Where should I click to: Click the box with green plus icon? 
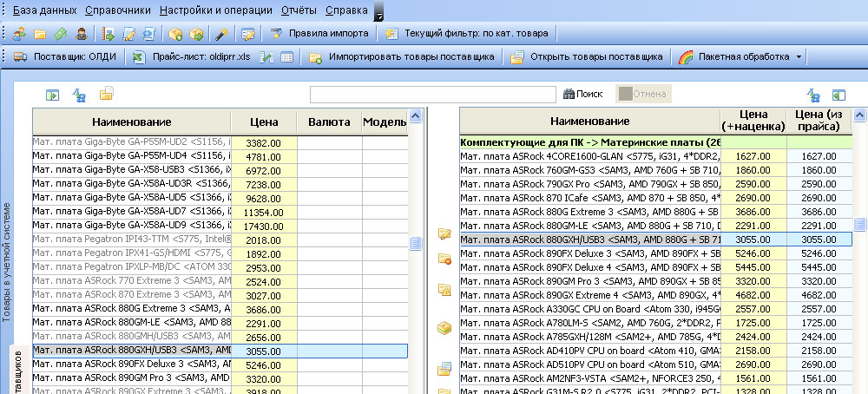tap(176, 34)
